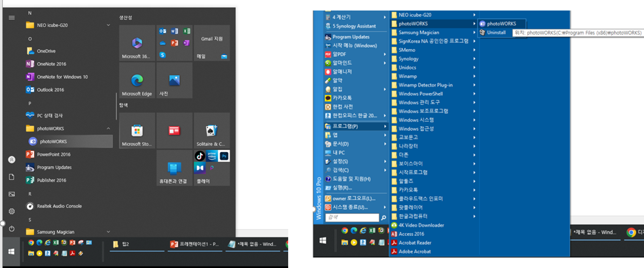The width and height of the screenshot is (644, 268).
Task: Click the Windows Start button in left taskbar
Action: pyautogui.click(x=11, y=252)
